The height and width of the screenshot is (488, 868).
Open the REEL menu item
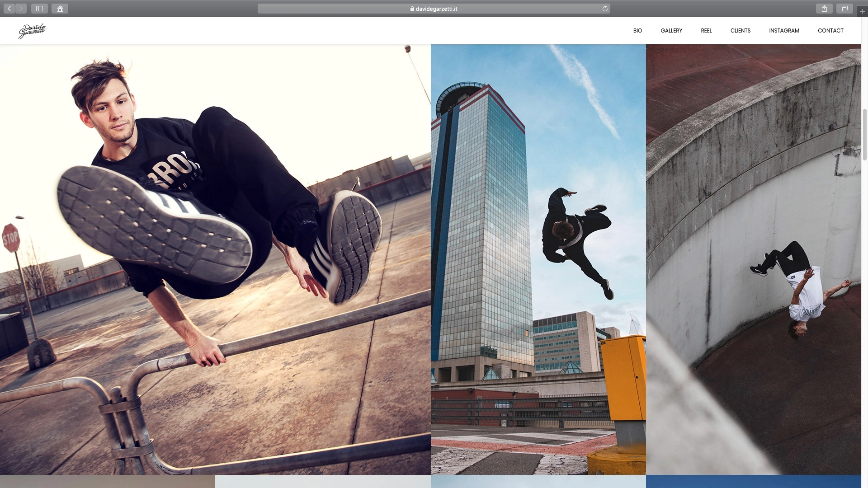706,31
